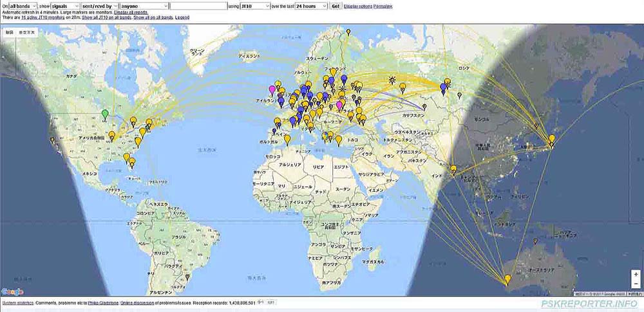Click the yellow marker in southern Australia
644x312 pixels.
point(507,279)
